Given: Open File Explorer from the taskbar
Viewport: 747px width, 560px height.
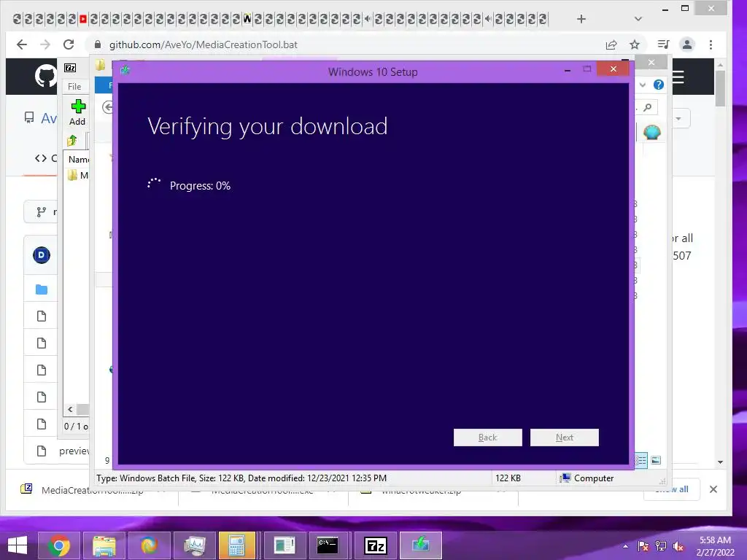Looking at the screenshot, I should (104, 545).
